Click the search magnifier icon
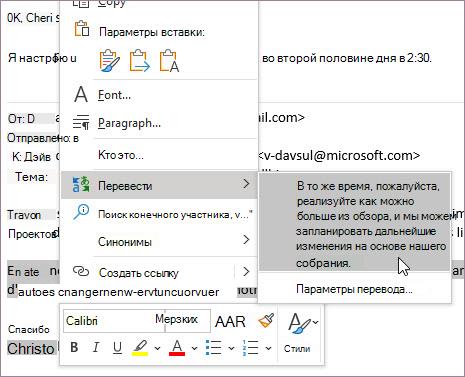 (x=81, y=212)
